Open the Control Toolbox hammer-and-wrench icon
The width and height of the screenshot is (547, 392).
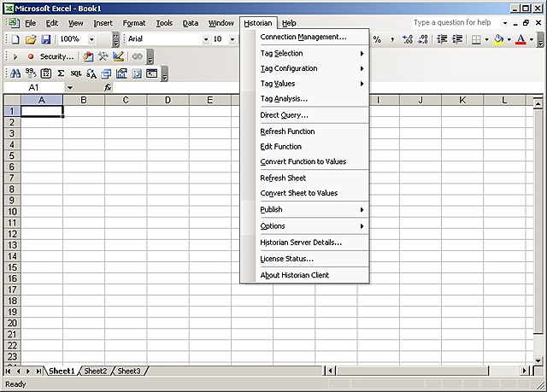(103, 56)
